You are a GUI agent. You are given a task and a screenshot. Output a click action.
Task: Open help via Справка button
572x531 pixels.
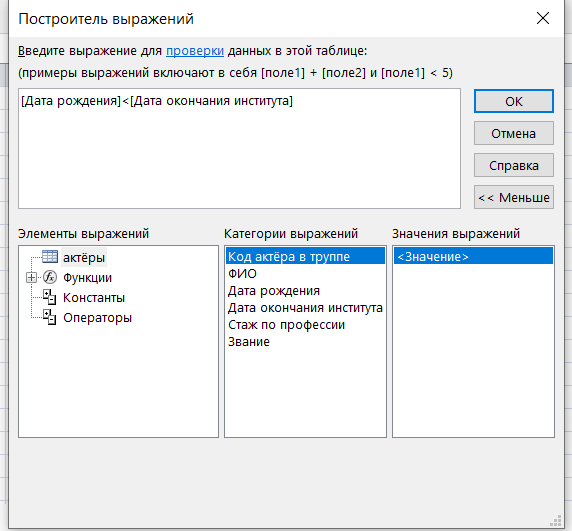tap(514, 165)
